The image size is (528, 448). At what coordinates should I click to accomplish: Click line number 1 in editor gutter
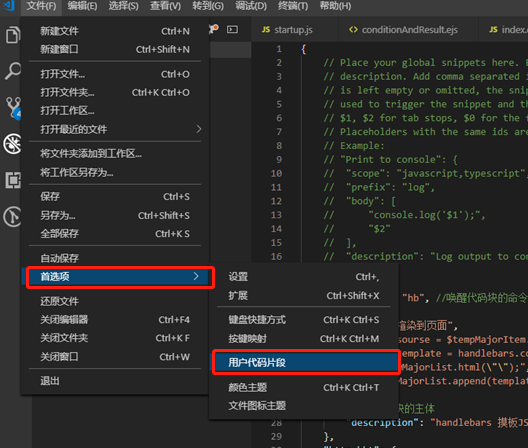(x=279, y=49)
